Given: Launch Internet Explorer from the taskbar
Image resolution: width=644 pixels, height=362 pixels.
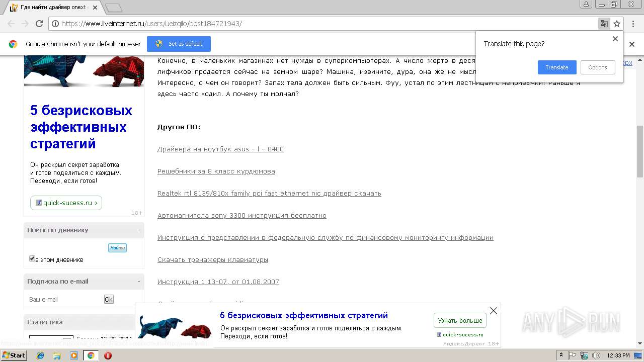Looking at the screenshot, I should 40,355.
